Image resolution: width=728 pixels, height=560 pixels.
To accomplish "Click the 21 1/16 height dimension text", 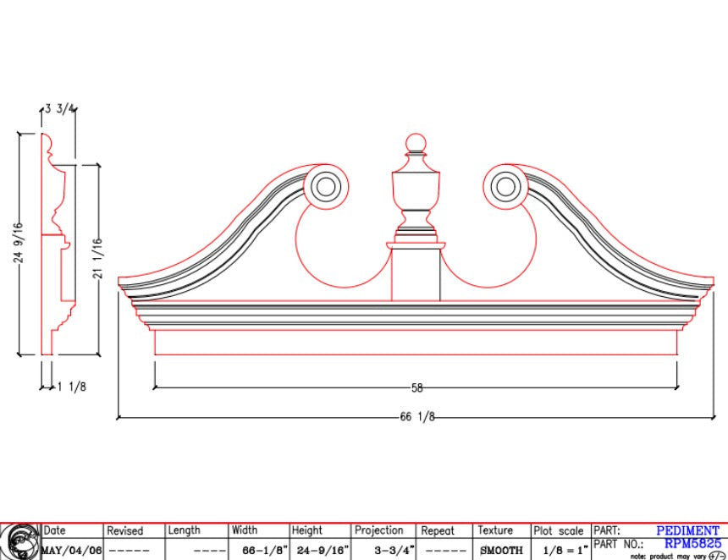I will pyautogui.click(x=98, y=254).
